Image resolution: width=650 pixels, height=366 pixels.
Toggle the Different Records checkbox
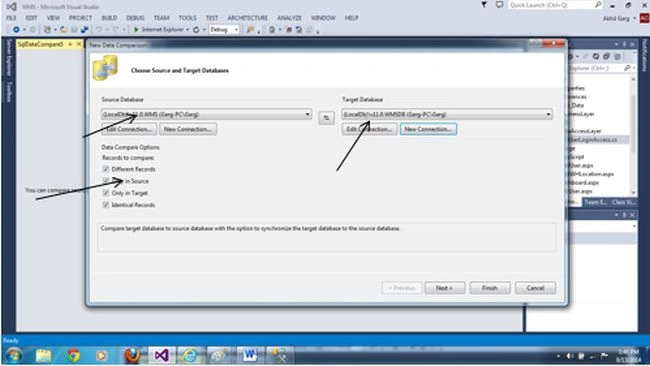106,169
